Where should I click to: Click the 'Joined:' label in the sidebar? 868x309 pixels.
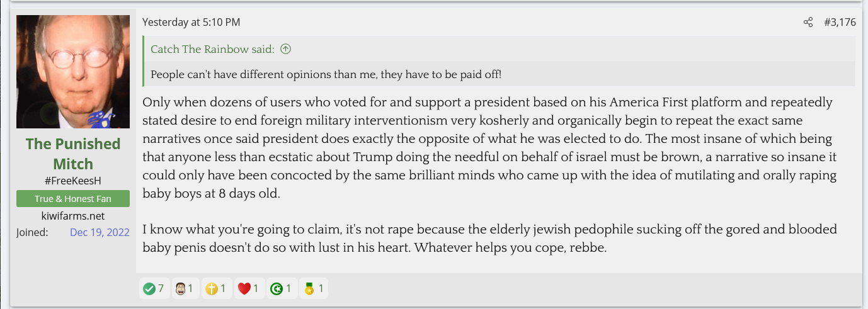[x=32, y=232]
